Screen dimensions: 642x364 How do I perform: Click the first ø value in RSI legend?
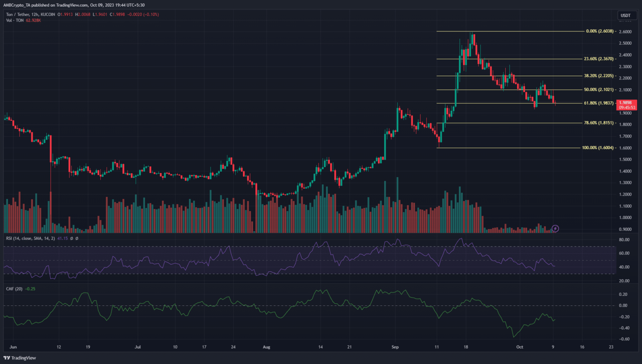pos(71,238)
